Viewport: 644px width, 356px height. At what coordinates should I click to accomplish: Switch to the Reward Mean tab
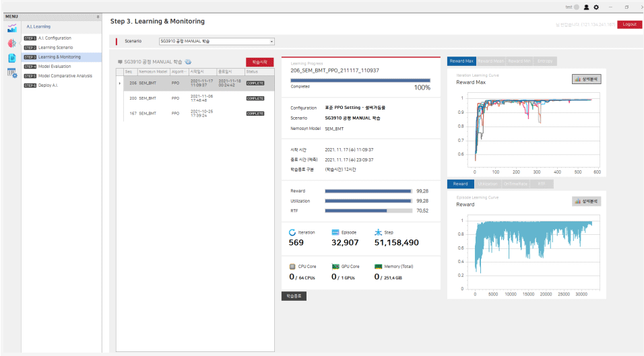[x=490, y=61]
